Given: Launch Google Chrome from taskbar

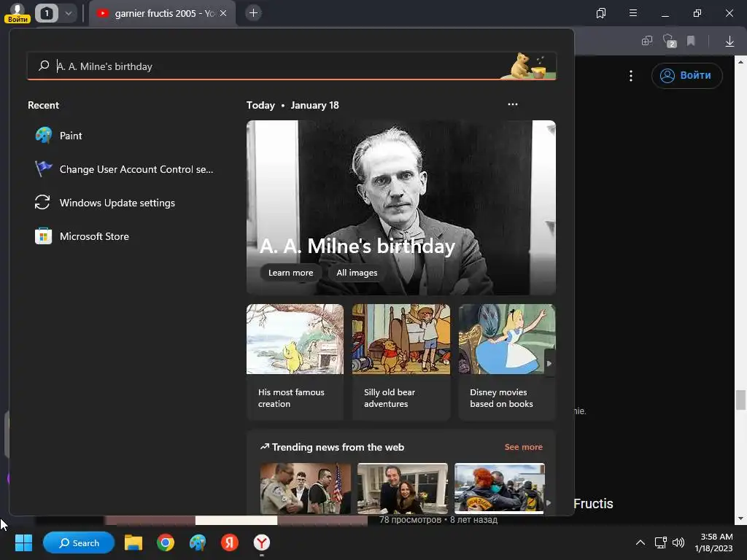Looking at the screenshot, I should point(166,542).
